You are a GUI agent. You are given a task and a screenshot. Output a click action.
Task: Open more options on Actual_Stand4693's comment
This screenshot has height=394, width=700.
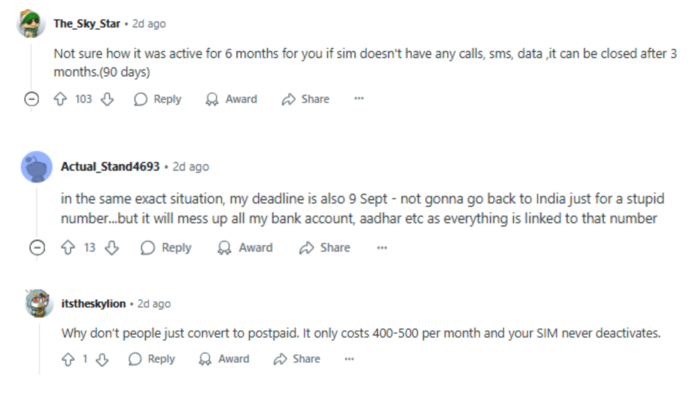tap(382, 248)
